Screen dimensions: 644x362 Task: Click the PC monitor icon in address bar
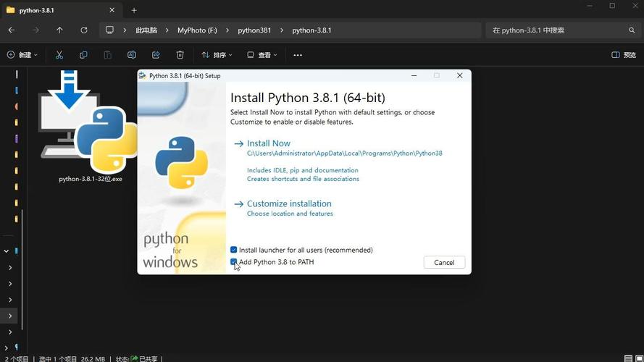109,30
